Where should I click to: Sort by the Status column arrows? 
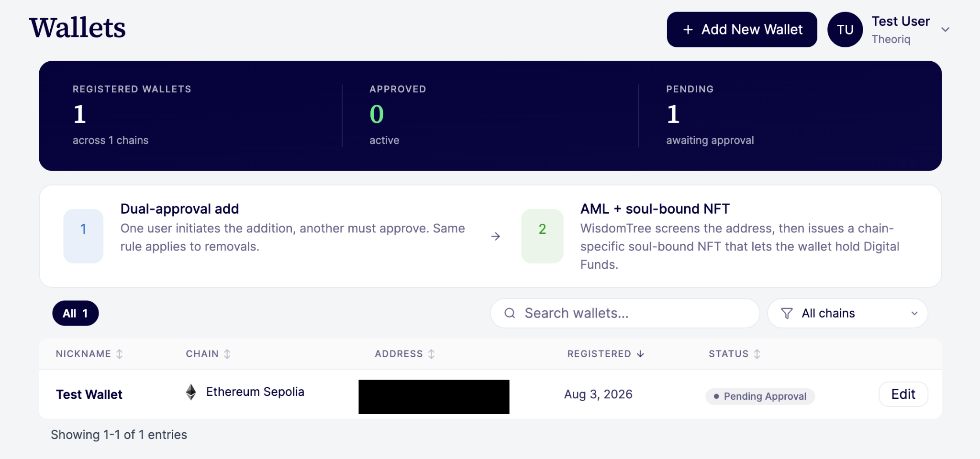[757, 354]
